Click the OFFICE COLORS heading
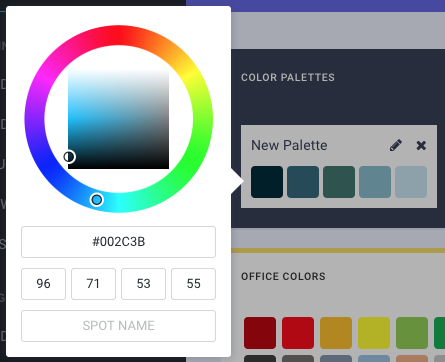 283,276
